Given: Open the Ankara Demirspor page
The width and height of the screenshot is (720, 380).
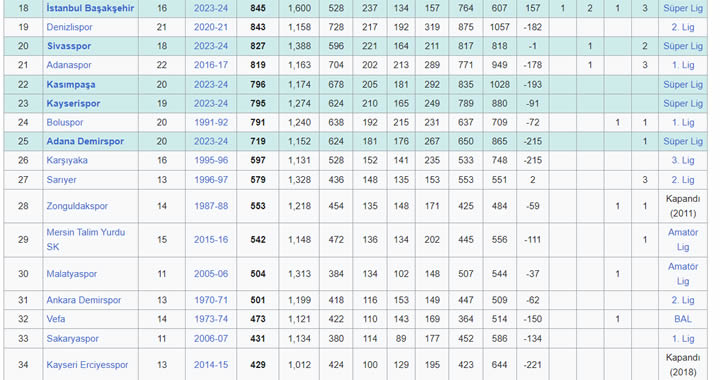Looking at the screenshot, I should (84, 300).
